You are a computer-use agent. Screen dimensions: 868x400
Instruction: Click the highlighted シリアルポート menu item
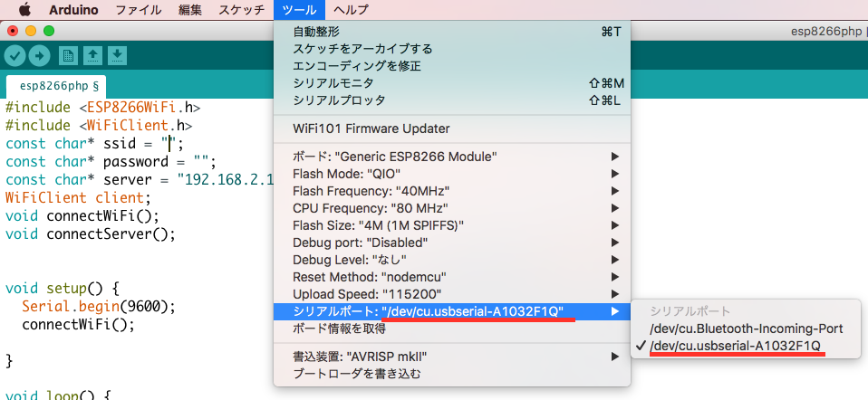(452, 311)
